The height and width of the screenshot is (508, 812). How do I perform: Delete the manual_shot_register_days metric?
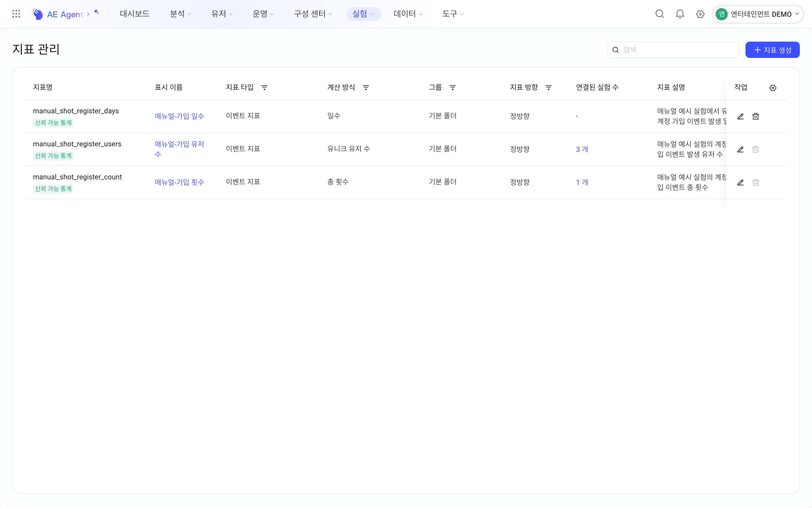(756, 116)
